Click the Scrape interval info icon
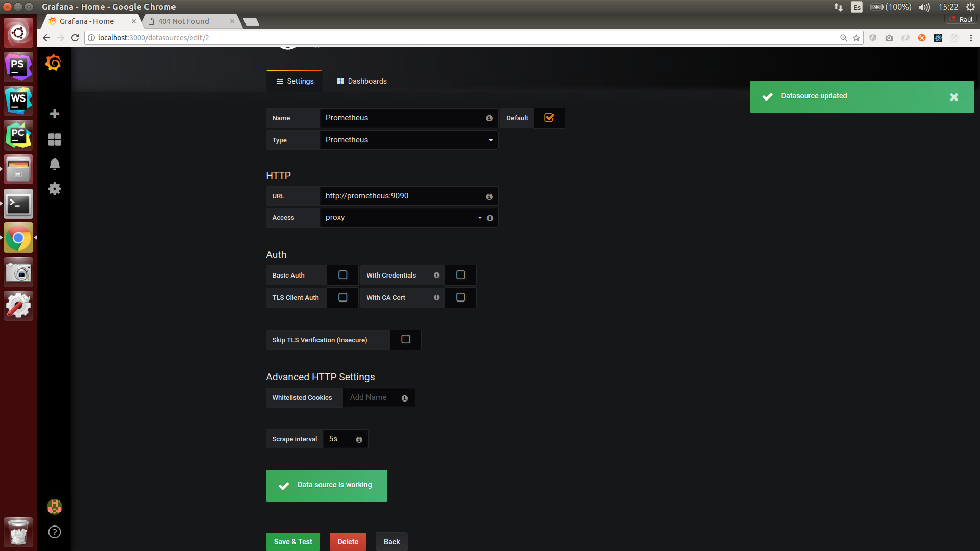Screen dimensions: 980x551 [x=359, y=439]
